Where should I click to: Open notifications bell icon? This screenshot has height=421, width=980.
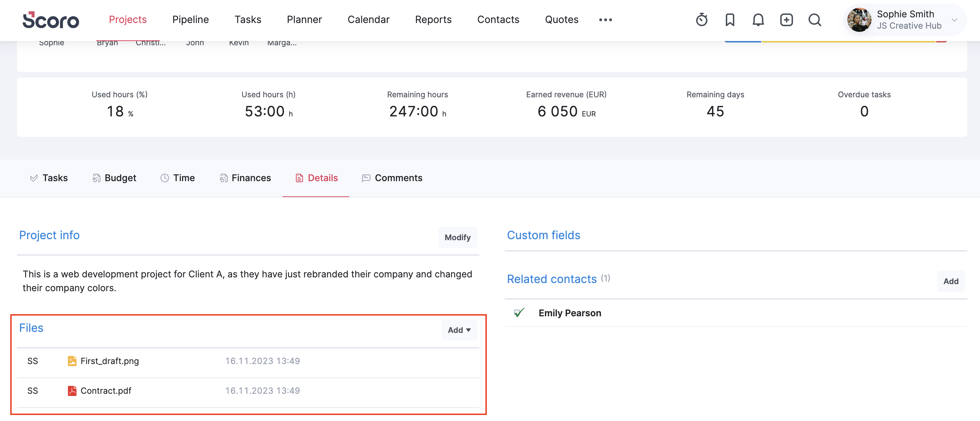pyautogui.click(x=758, y=20)
